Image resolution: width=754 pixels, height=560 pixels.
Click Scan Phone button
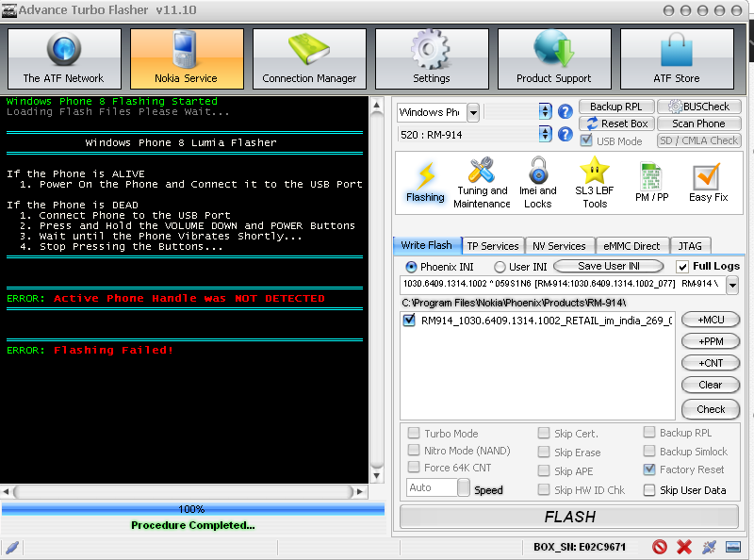[699, 124]
